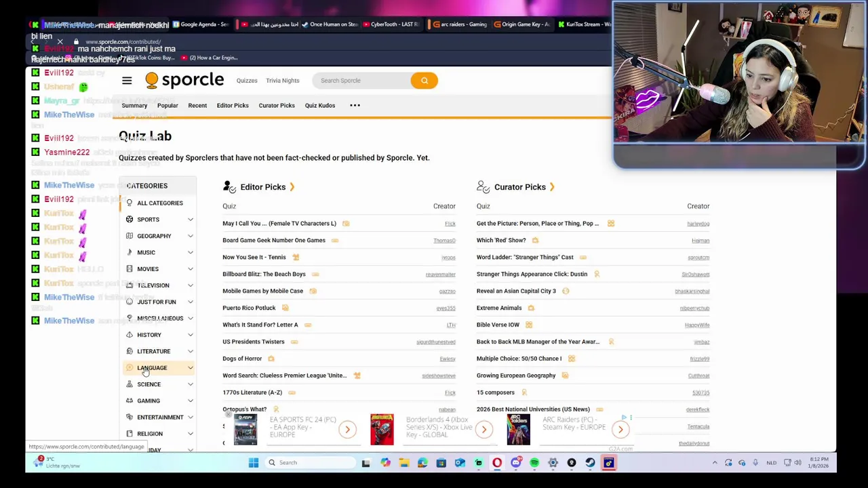
Task: Click arrow next to EA SPORTS FC 24 ad
Action: point(347,429)
